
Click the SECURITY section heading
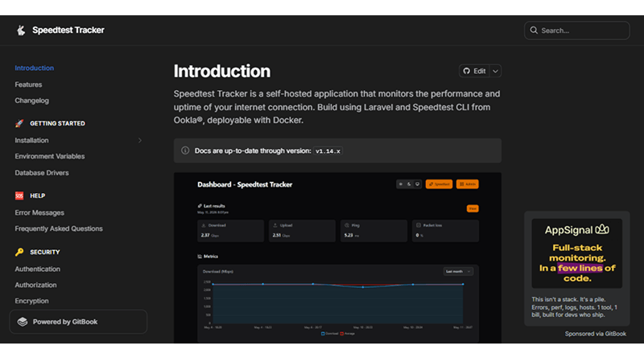coord(45,252)
